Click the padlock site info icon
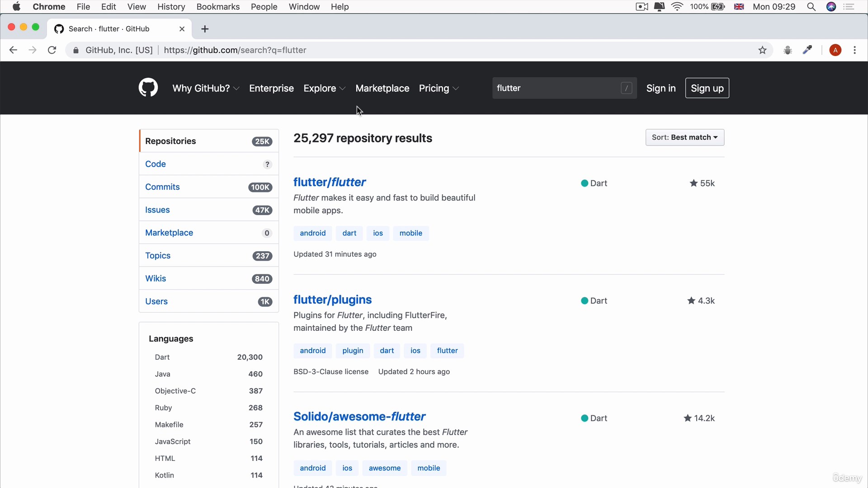868x488 pixels. tap(76, 50)
